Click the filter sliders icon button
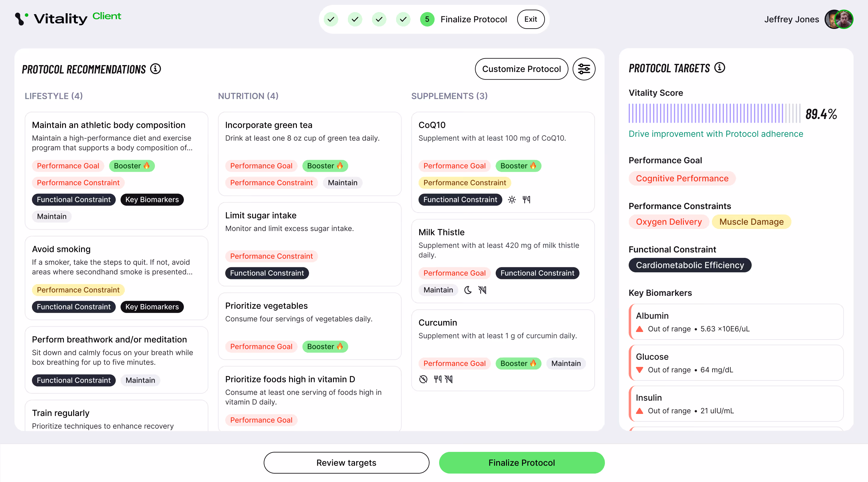Screen dimensions: 868x482 [583, 69]
